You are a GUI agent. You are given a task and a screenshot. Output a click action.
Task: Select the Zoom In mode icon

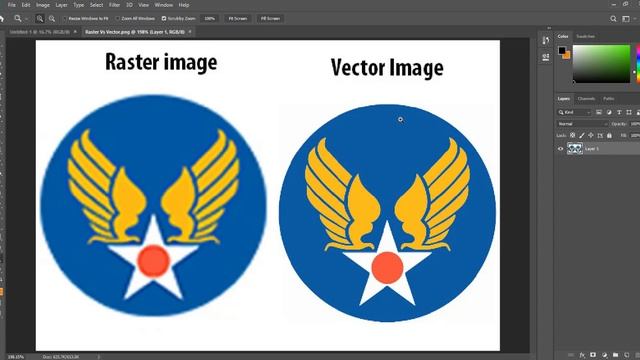(x=40, y=18)
